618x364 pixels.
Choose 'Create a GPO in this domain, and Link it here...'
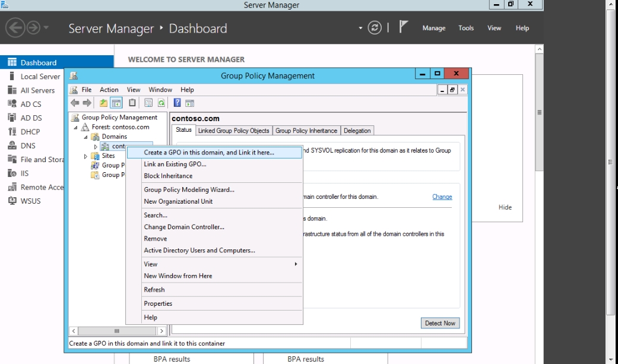point(209,153)
